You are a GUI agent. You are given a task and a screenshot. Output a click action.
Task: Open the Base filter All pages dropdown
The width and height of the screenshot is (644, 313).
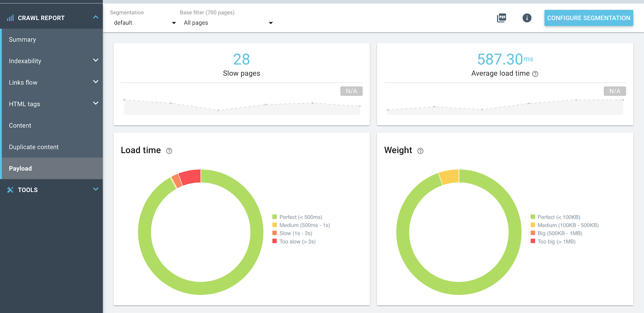coord(229,23)
